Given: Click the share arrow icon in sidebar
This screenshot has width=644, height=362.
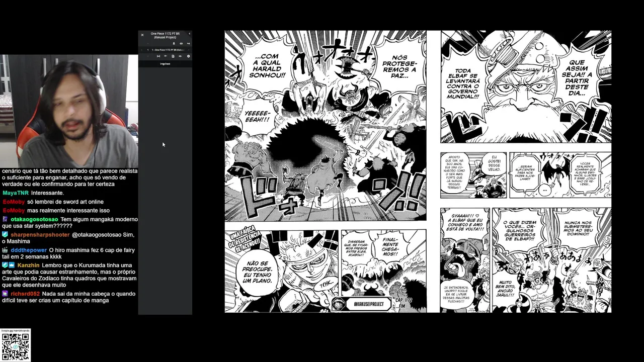Looking at the screenshot, I should coord(188,44).
